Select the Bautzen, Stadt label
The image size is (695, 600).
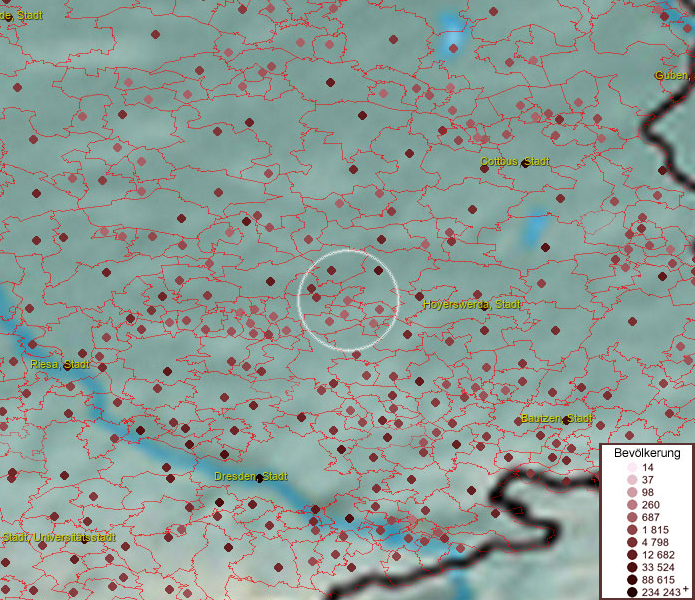click(557, 418)
